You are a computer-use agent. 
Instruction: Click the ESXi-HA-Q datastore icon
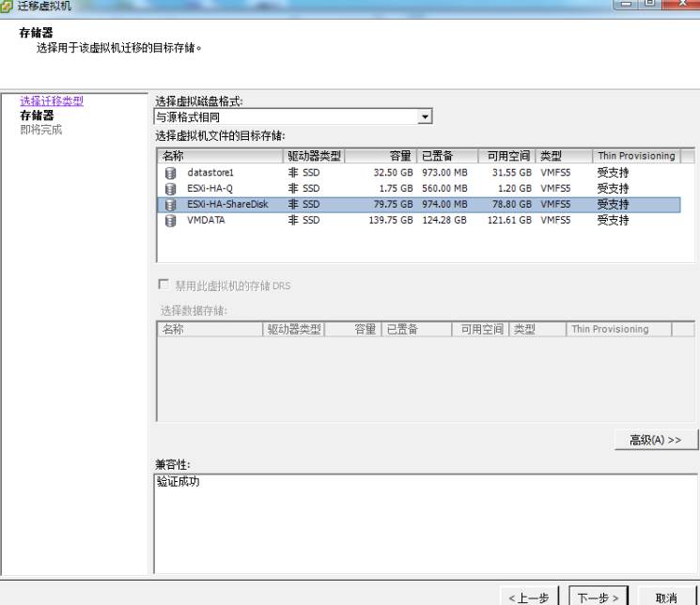(x=170, y=188)
